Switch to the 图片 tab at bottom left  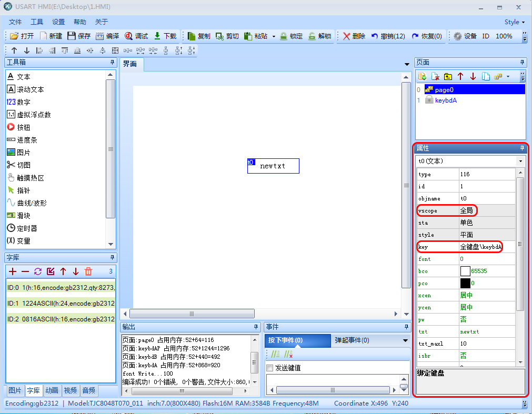pos(15,391)
